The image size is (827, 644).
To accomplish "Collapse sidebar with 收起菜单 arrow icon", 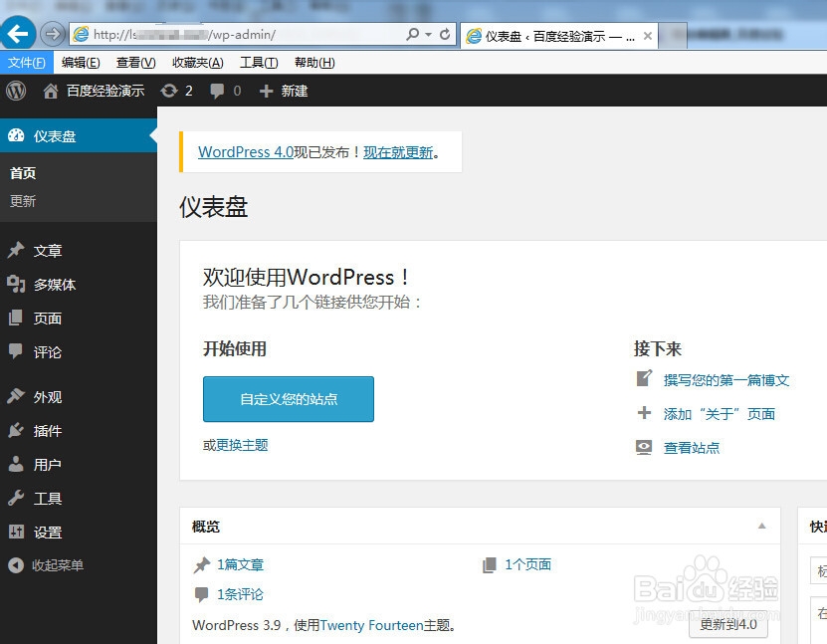I will [16, 565].
